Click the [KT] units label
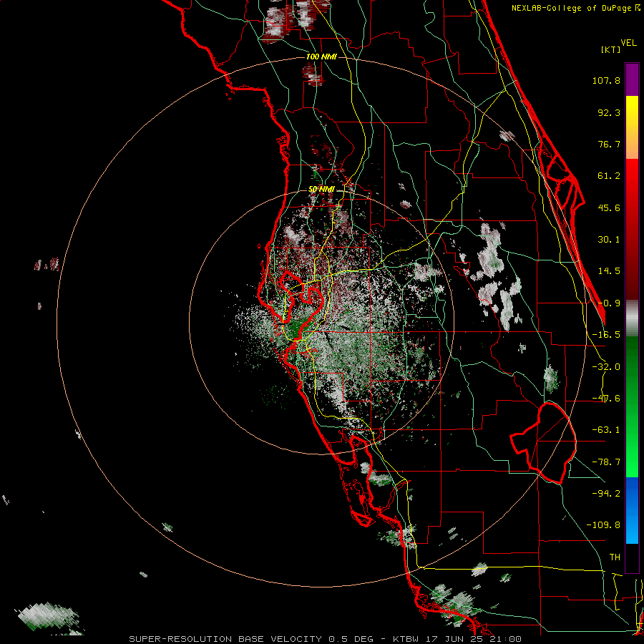The image size is (644, 644). point(611,49)
